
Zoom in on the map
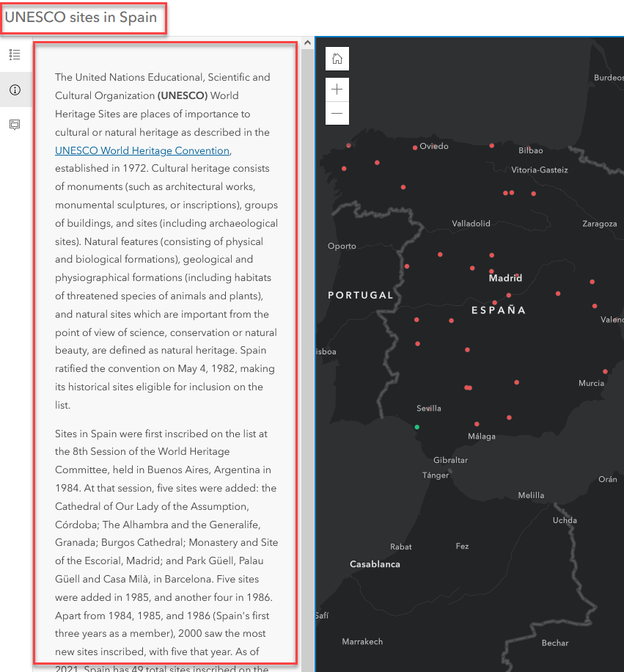[337, 90]
